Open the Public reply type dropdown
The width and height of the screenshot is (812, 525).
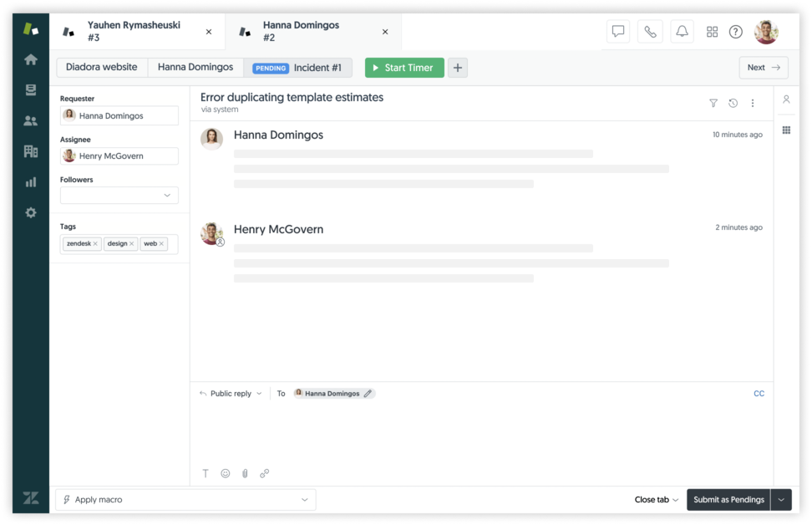(231, 393)
